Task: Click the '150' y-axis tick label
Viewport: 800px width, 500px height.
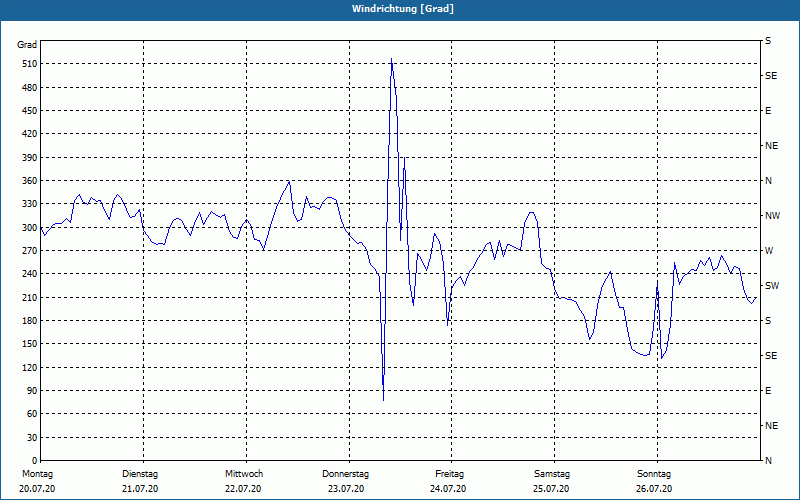Action: point(29,344)
